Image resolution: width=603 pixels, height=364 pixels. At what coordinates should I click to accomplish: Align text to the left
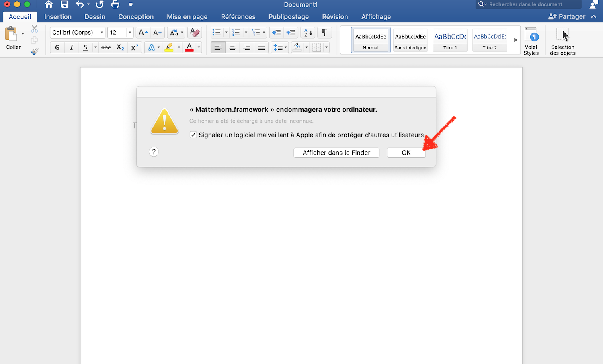[218, 47]
